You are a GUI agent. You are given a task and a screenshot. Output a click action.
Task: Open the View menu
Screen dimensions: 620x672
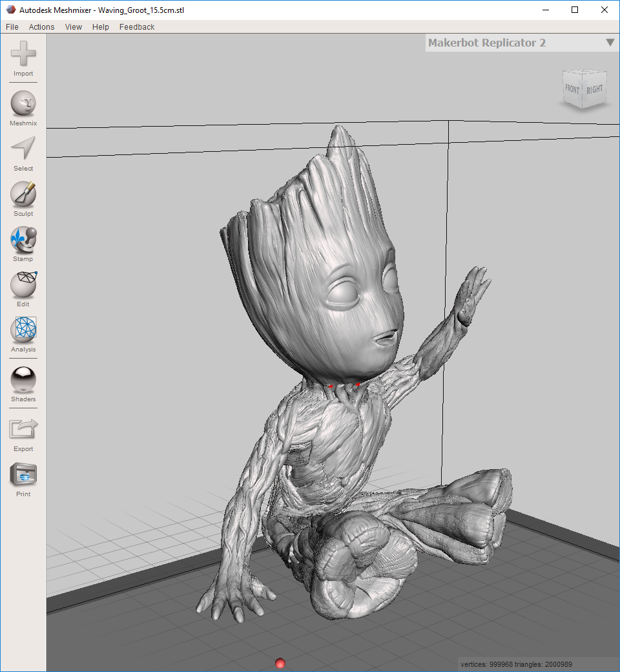(73, 27)
